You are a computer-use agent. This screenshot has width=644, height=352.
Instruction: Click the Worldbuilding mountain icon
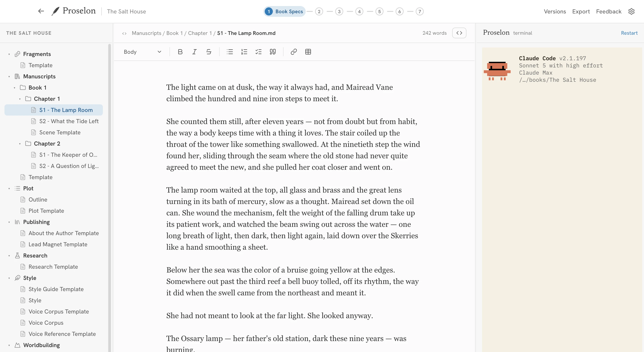17,345
